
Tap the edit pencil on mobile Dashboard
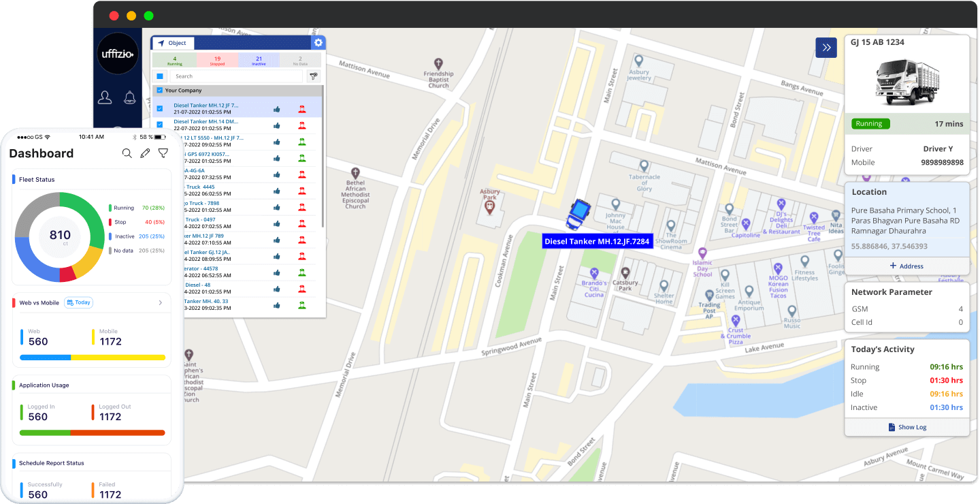(x=145, y=153)
